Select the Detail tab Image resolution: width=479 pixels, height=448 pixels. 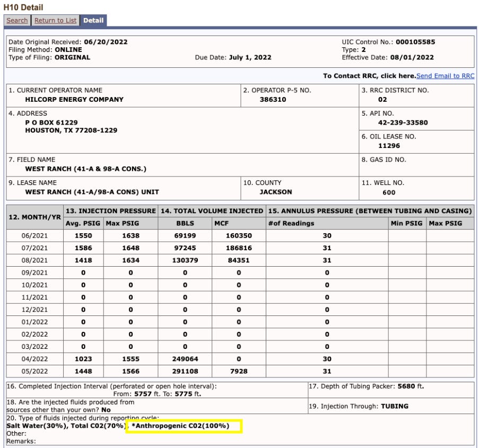[93, 21]
